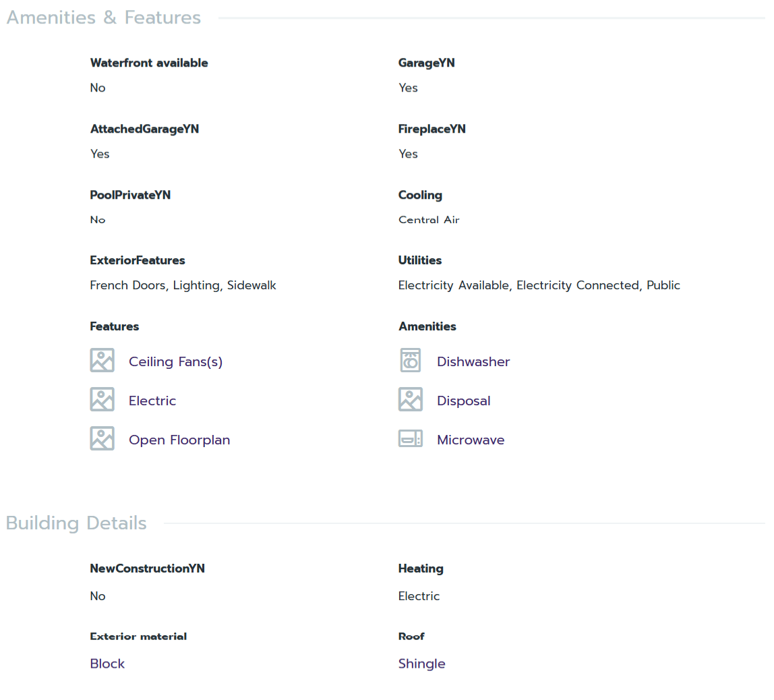Screen dimensions: 774x700
Task: Click the Central Air cooling value
Action: click(429, 220)
